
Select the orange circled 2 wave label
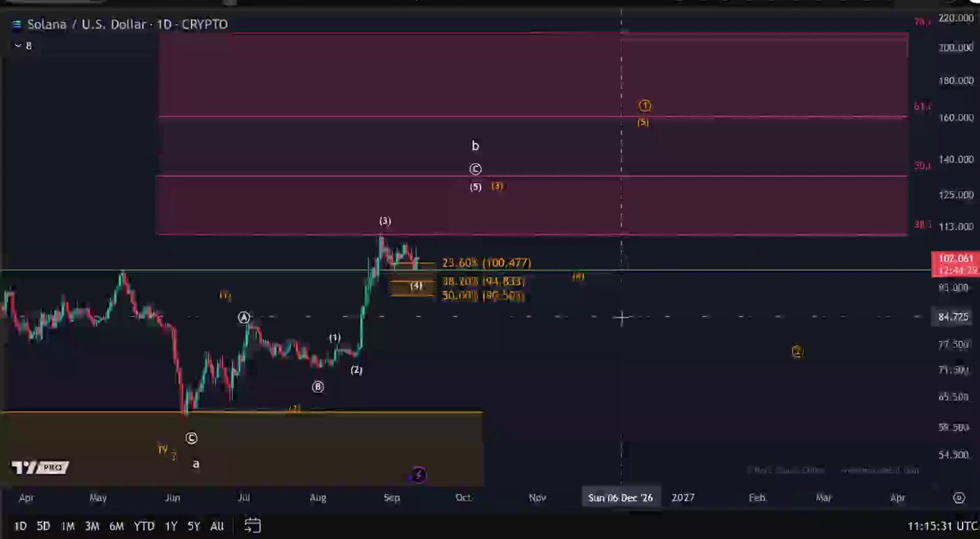pyautogui.click(x=798, y=352)
